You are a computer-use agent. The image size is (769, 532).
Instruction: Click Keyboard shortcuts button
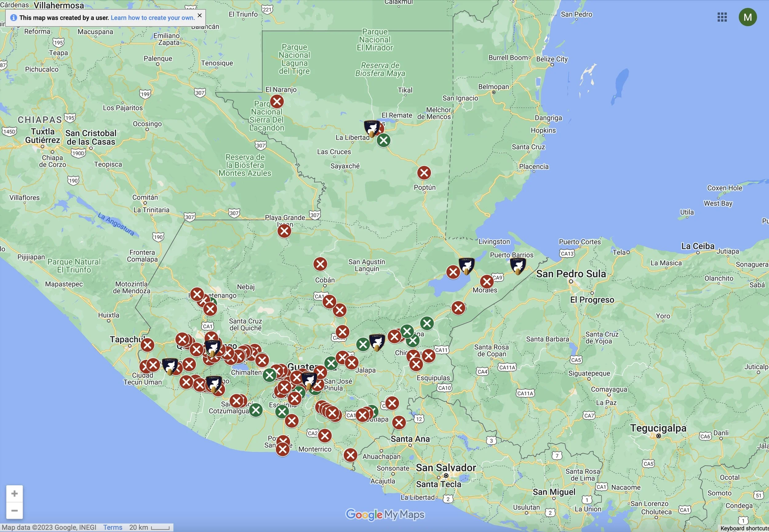(744, 528)
